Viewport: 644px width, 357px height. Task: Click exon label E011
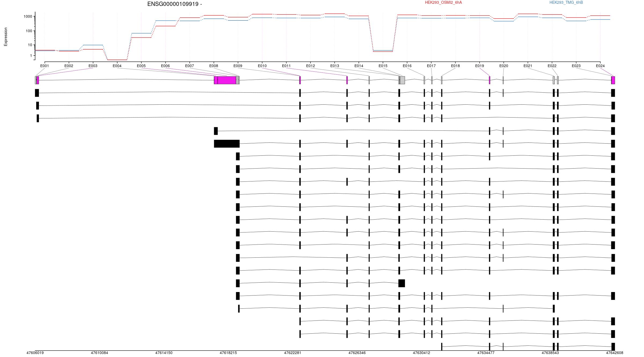286,66
